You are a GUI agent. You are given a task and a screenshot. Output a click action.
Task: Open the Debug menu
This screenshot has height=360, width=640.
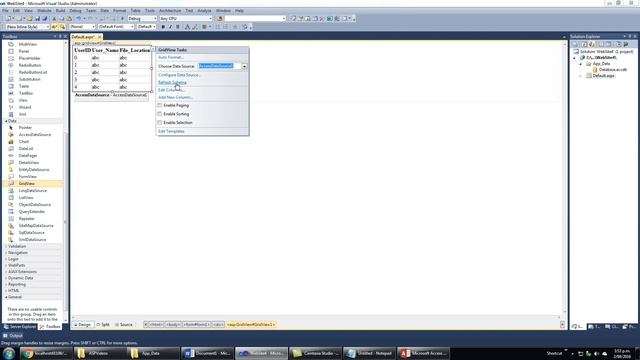tap(76, 11)
